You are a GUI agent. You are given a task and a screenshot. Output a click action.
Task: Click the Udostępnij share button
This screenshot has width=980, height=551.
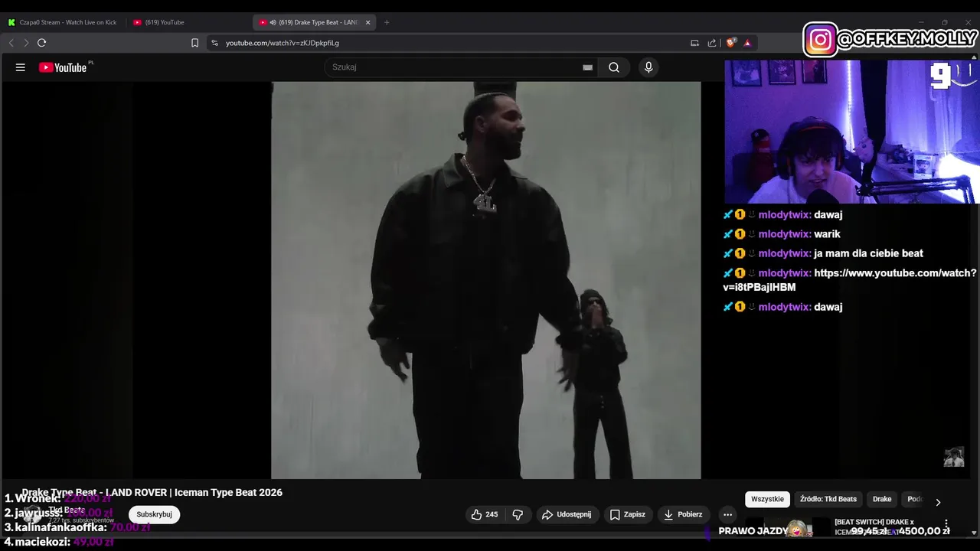pyautogui.click(x=567, y=514)
